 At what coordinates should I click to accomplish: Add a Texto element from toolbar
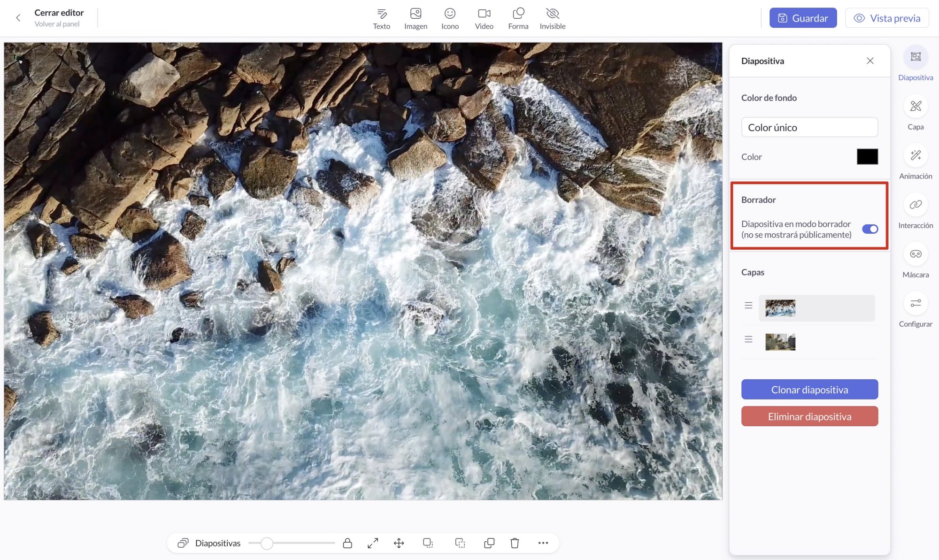[381, 19]
